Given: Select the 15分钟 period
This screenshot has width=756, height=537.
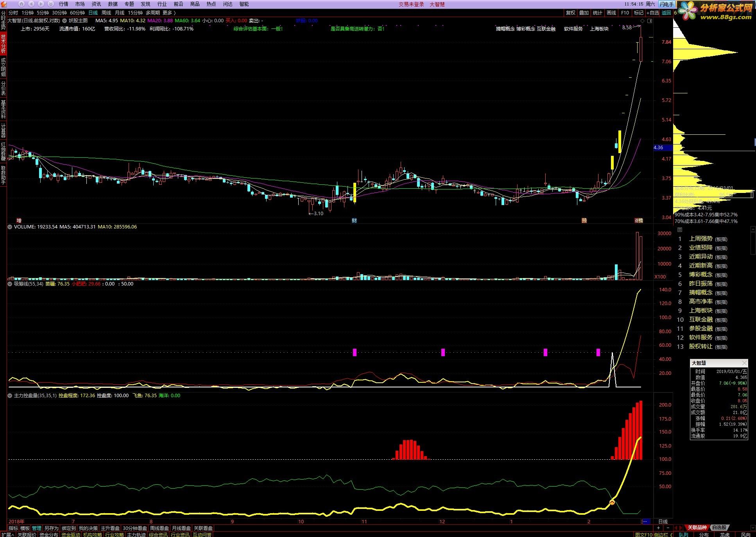Looking at the screenshot, I should [135, 13].
